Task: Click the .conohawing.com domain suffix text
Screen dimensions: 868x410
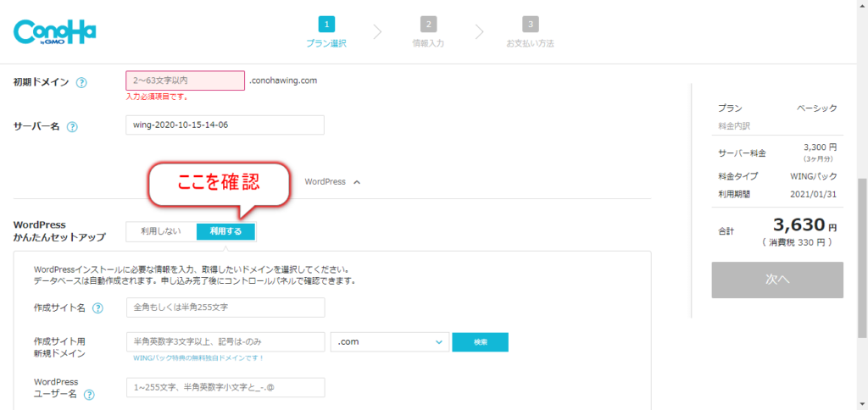Action: pos(283,80)
